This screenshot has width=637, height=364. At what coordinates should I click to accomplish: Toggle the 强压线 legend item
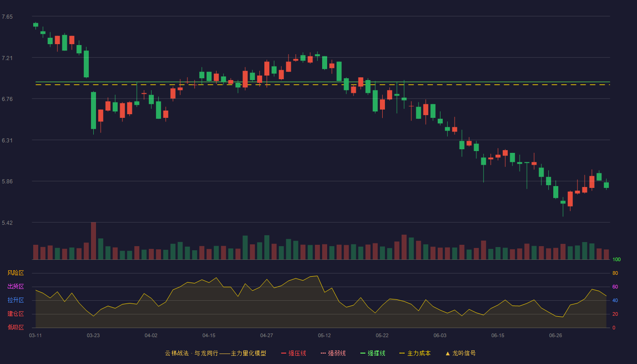tap(293, 353)
